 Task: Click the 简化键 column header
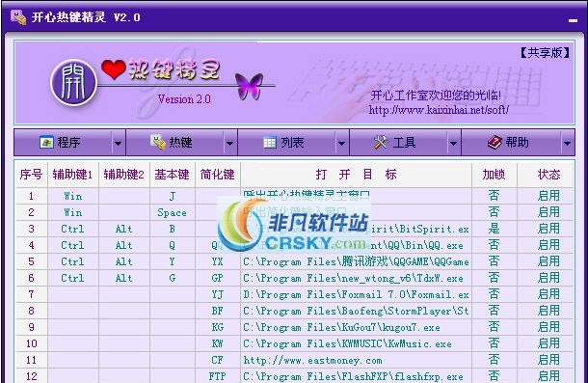(x=218, y=175)
